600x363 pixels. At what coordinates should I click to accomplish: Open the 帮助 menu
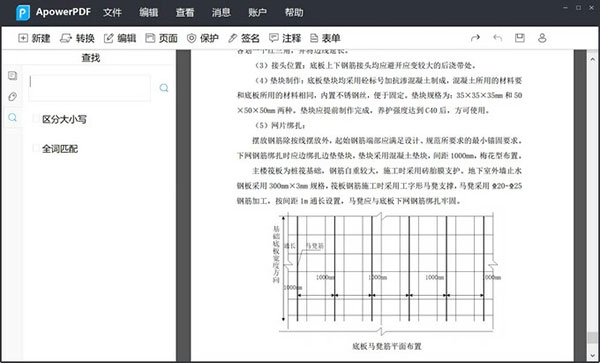click(294, 13)
